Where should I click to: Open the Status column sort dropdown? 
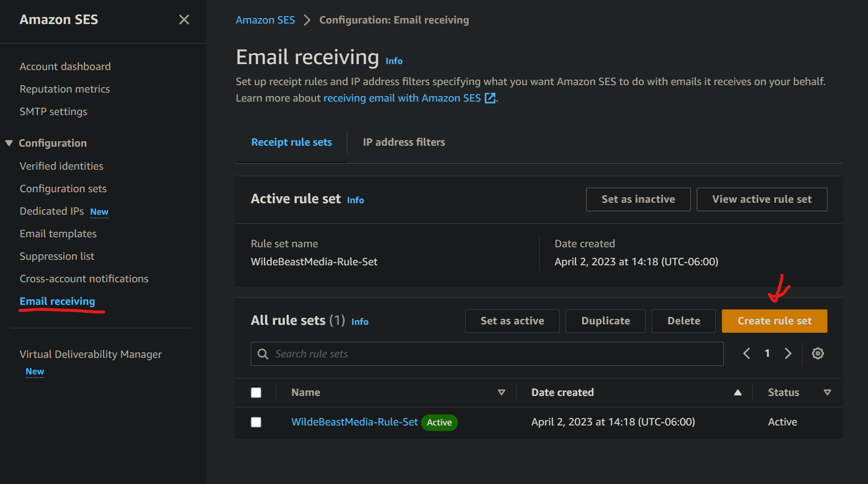827,392
